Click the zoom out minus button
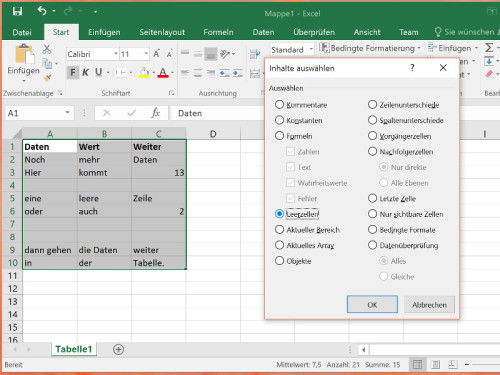This screenshot has width=500, height=375. pos(467,365)
